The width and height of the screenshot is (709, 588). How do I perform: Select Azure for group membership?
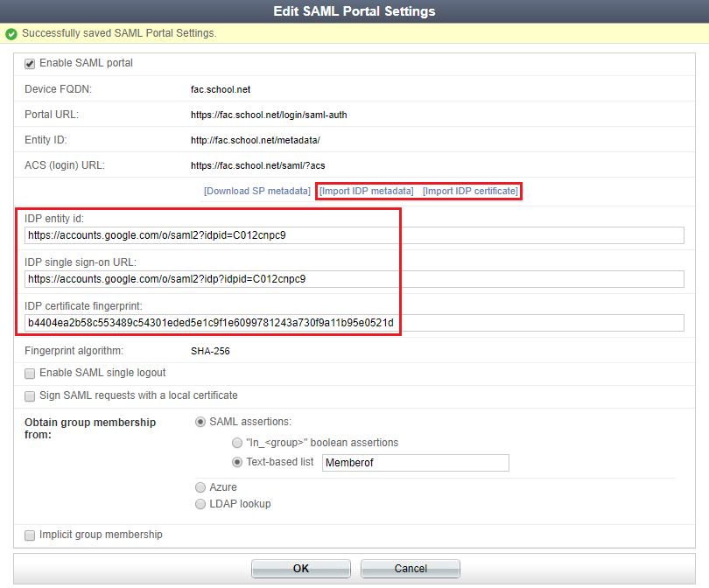pyautogui.click(x=201, y=487)
